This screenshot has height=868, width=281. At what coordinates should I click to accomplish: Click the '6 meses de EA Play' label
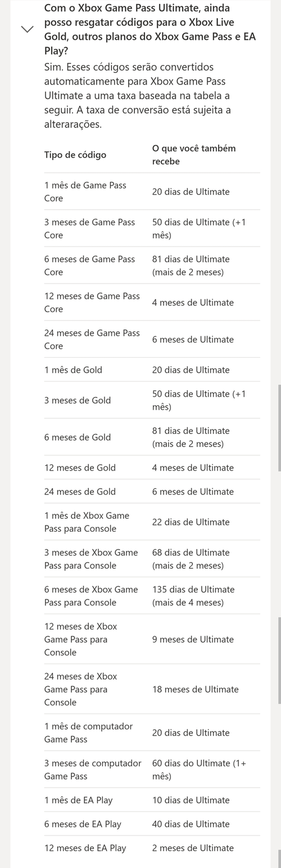83,824
